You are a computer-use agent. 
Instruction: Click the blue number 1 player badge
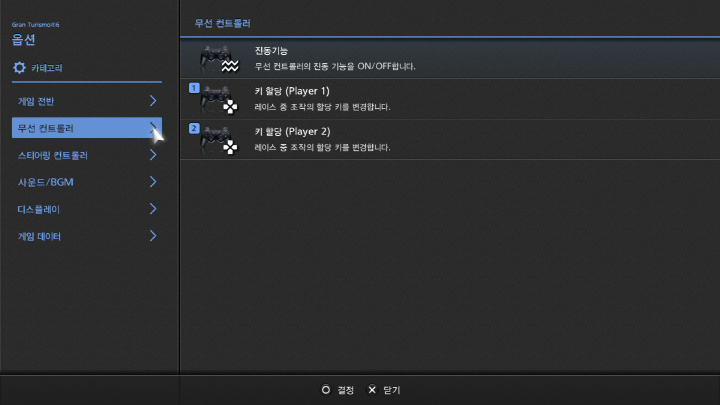coord(194,89)
